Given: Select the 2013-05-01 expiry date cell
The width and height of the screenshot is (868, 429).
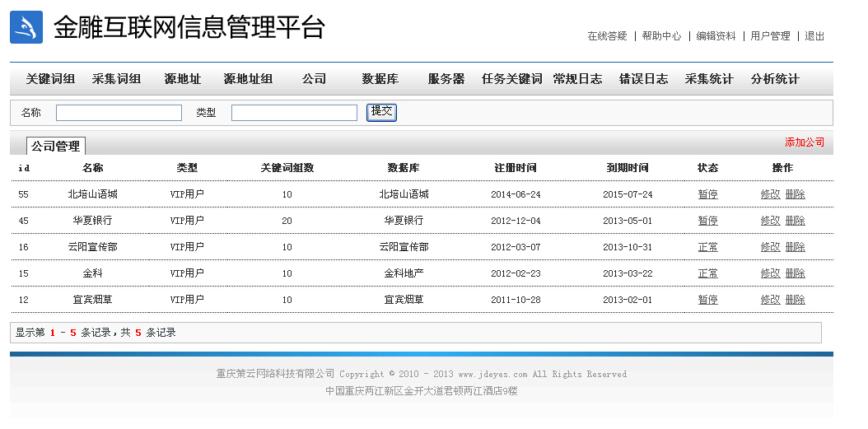Looking at the screenshot, I should [x=628, y=221].
